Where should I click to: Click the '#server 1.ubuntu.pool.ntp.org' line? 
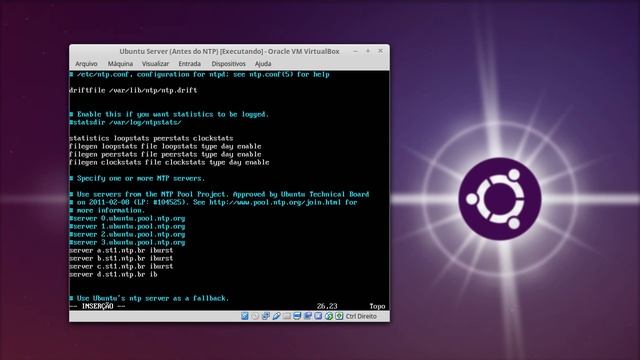[127, 227]
